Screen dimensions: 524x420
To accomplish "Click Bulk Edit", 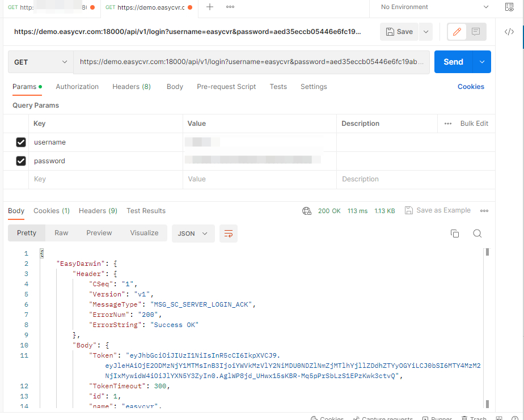I will click(x=474, y=124).
